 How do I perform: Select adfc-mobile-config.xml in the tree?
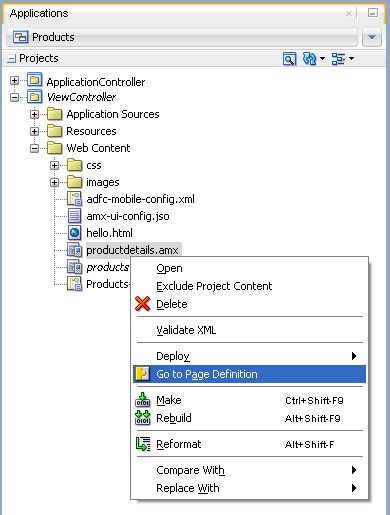click(x=140, y=199)
